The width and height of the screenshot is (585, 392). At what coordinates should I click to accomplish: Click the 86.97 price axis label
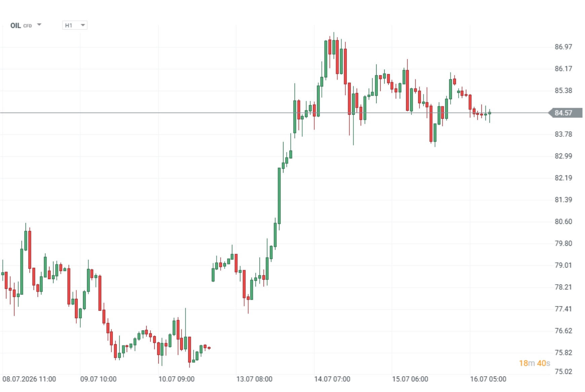point(563,47)
